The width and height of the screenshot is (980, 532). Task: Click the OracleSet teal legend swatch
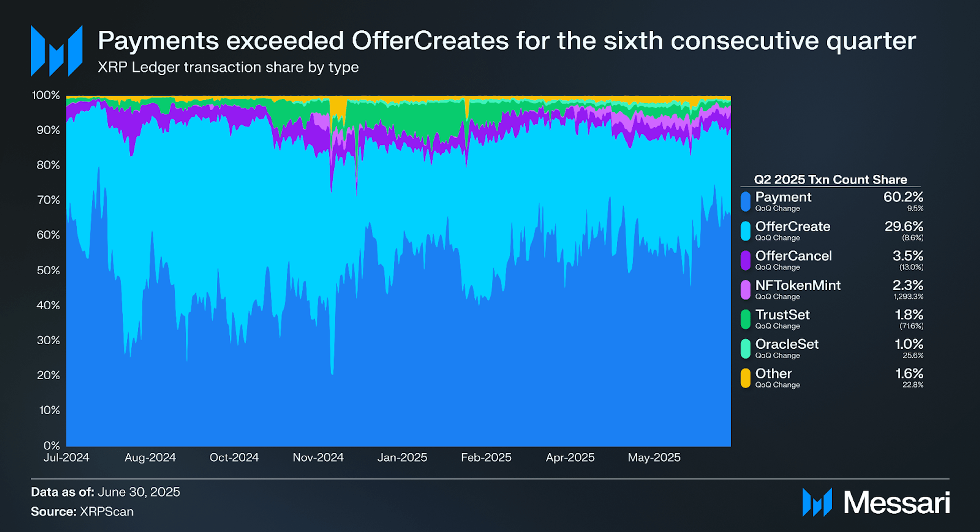tap(745, 348)
